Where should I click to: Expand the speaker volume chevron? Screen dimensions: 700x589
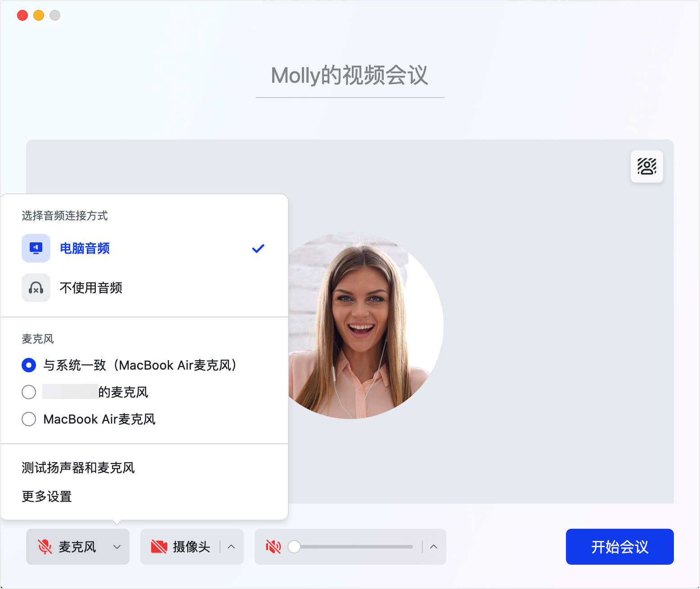[x=433, y=547]
